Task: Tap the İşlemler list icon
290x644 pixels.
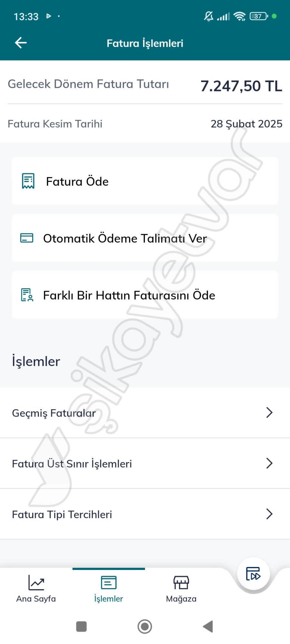Action: (x=108, y=582)
